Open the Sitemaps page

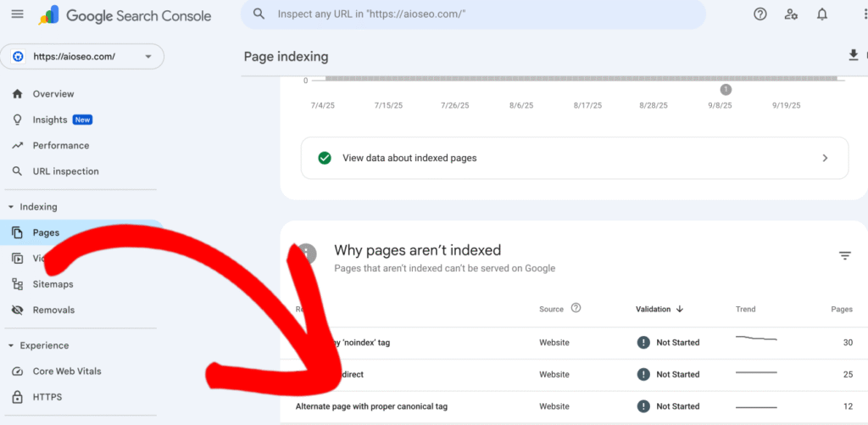tap(53, 284)
